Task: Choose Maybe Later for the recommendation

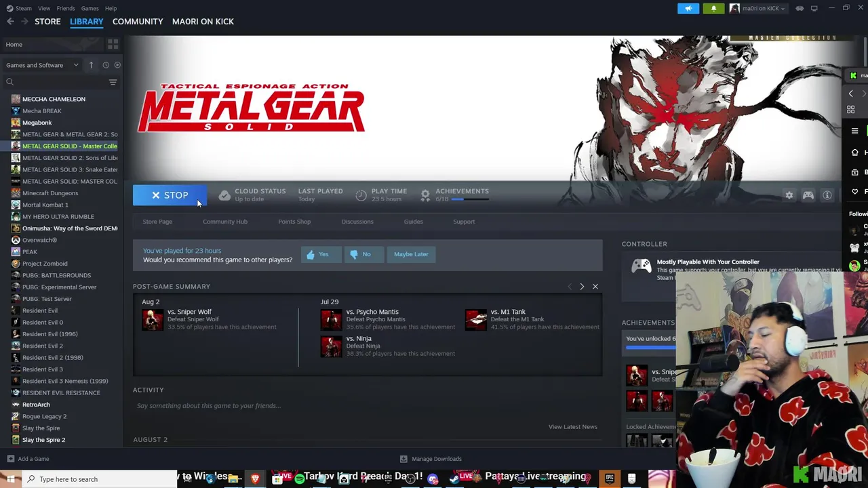Action: click(411, 254)
